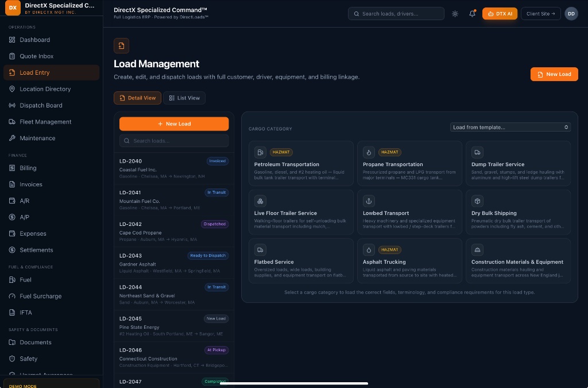Click the Invoiced status badge on LD-2040
588x388 pixels.
click(x=218, y=161)
